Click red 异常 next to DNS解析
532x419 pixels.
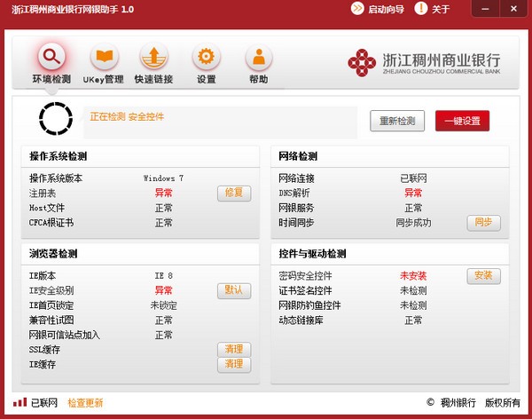point(413,193)
